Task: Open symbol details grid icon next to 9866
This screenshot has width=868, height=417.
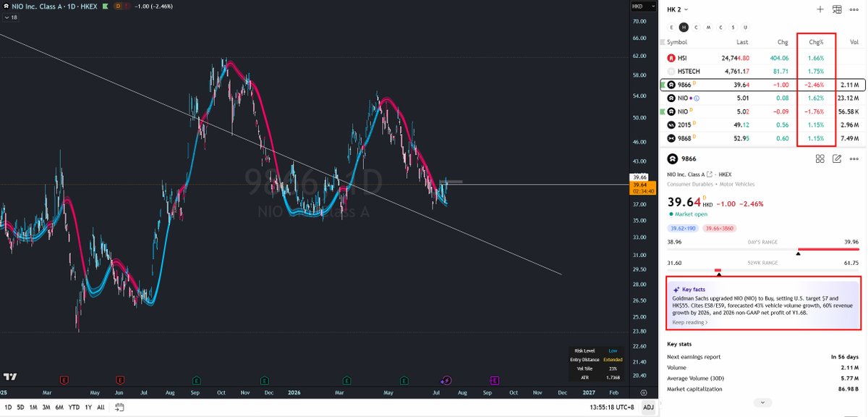Action: [820, 159]
